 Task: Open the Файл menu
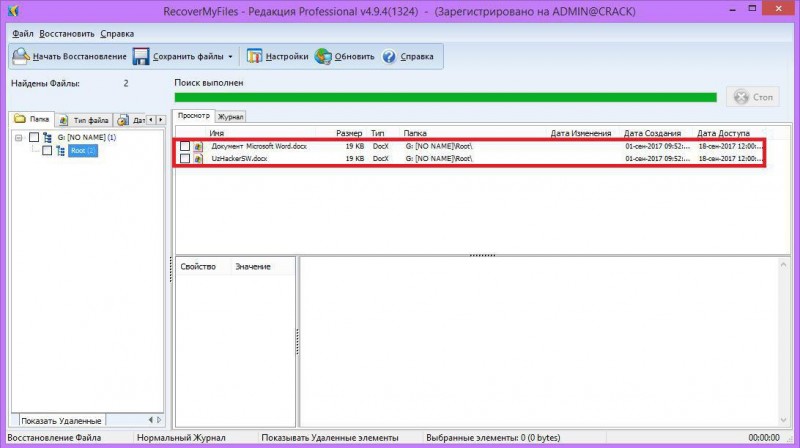[x=22, y=34]
